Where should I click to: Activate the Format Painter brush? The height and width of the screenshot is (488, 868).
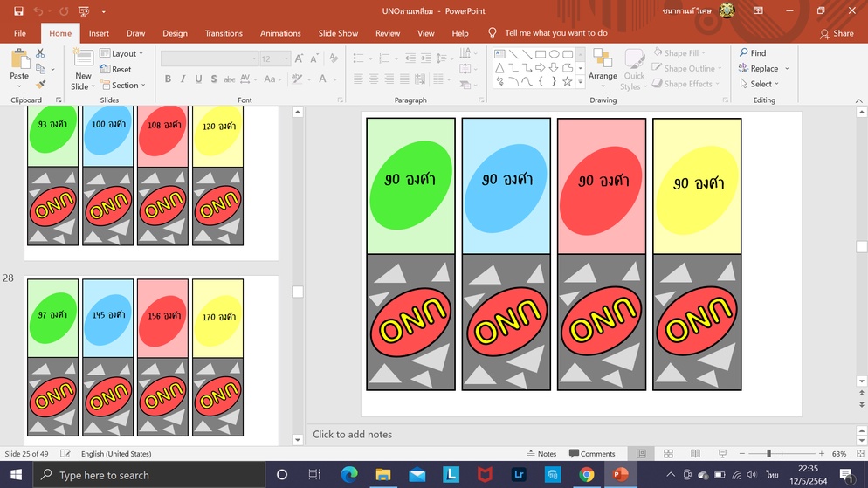pyautogui.click(x=40, y=84)
